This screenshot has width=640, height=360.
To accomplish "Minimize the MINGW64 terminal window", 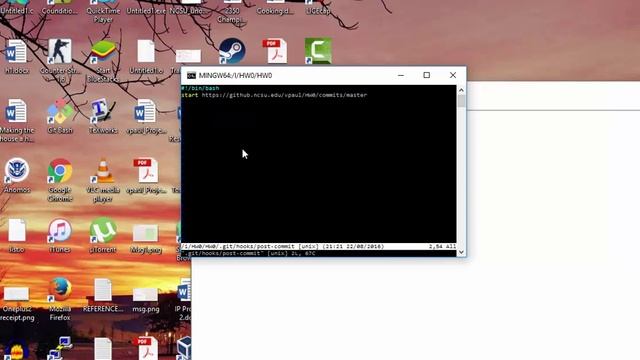I will [401, 75].
